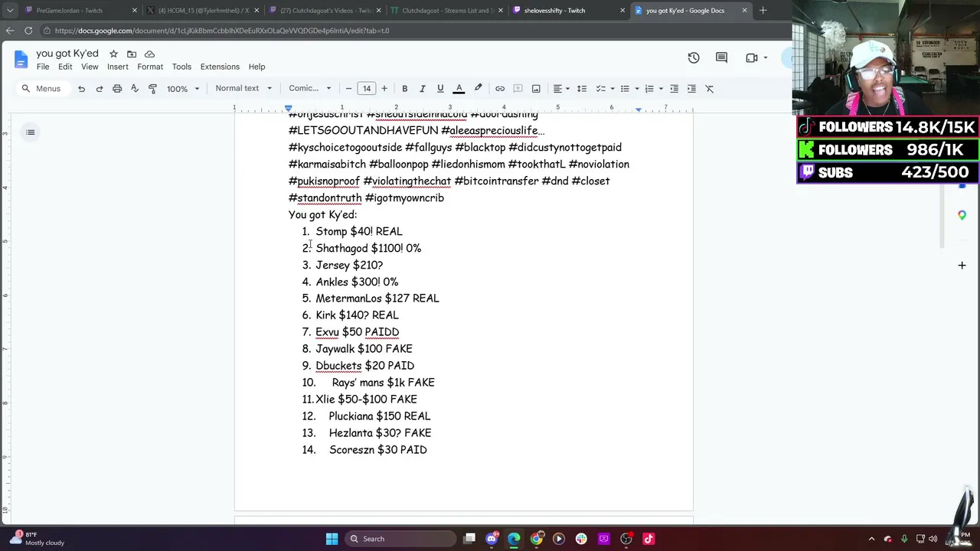Open the TikTok app in taskbar
This screenshot has width=980, height=551.
pyautogui.click(x=648, y=539)
